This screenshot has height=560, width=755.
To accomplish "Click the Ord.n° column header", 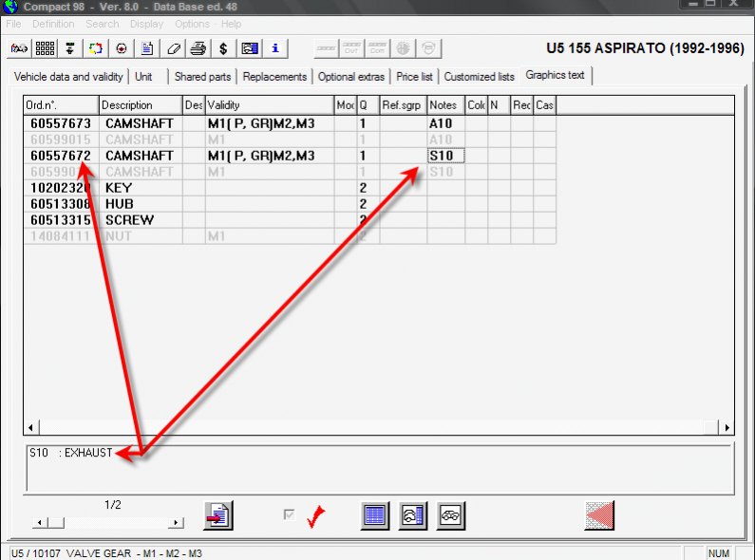I will [60, 105].
